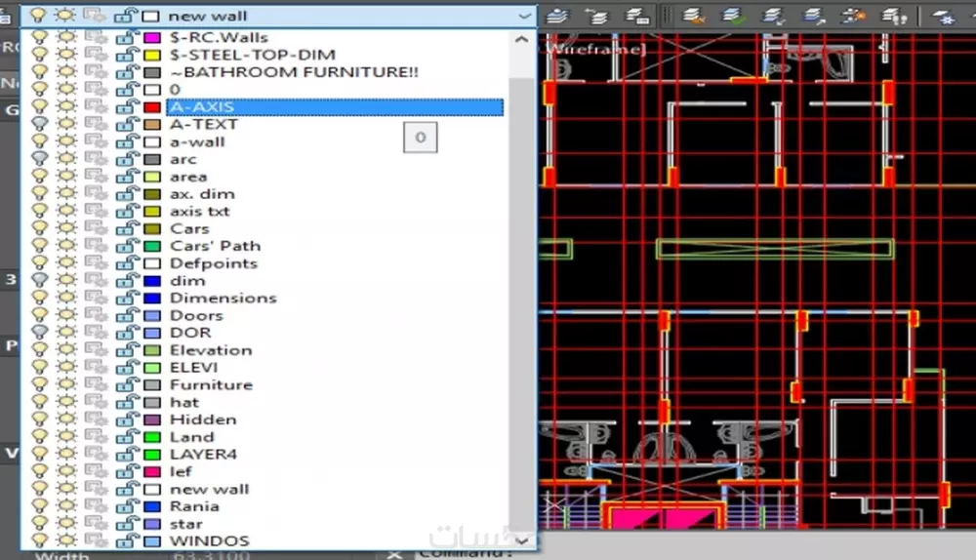Click the pink color swatch of lef
Viewport: 976px width, 560px height.
pyautogui.click(x=152, y=471)
